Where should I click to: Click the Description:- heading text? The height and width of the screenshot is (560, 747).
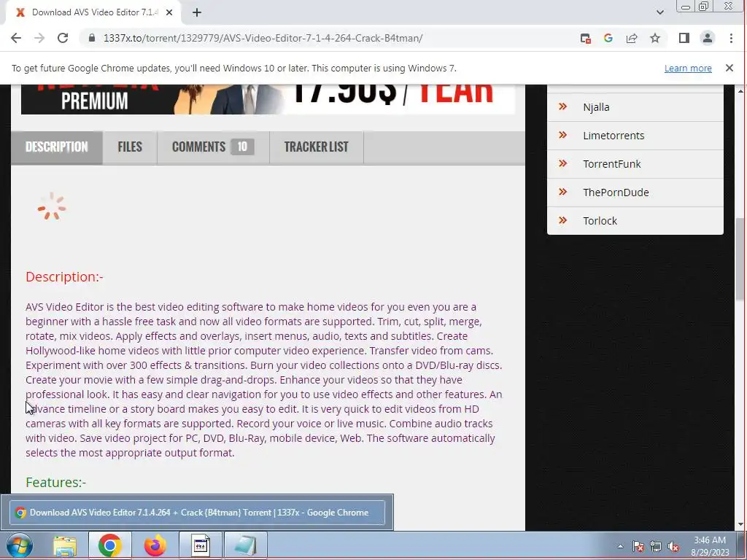(x=64, y=276)
